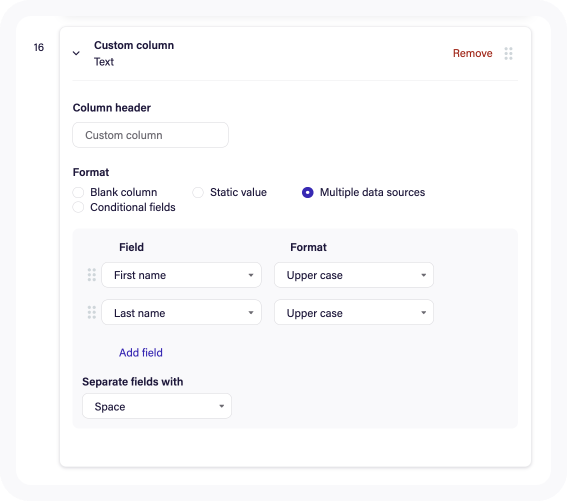Open Upper case format dropdown for First name
567x501 pixels.
point(354,275)
